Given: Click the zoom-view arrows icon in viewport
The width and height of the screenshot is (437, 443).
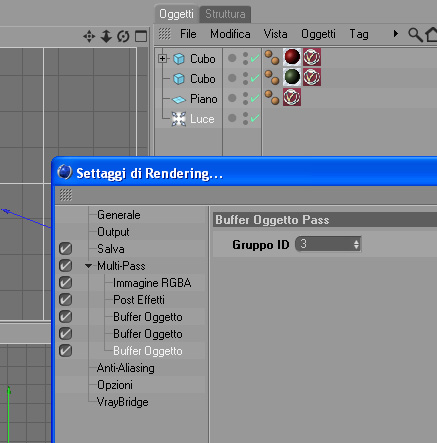Looking at the screenshot, I should (106, 36).
